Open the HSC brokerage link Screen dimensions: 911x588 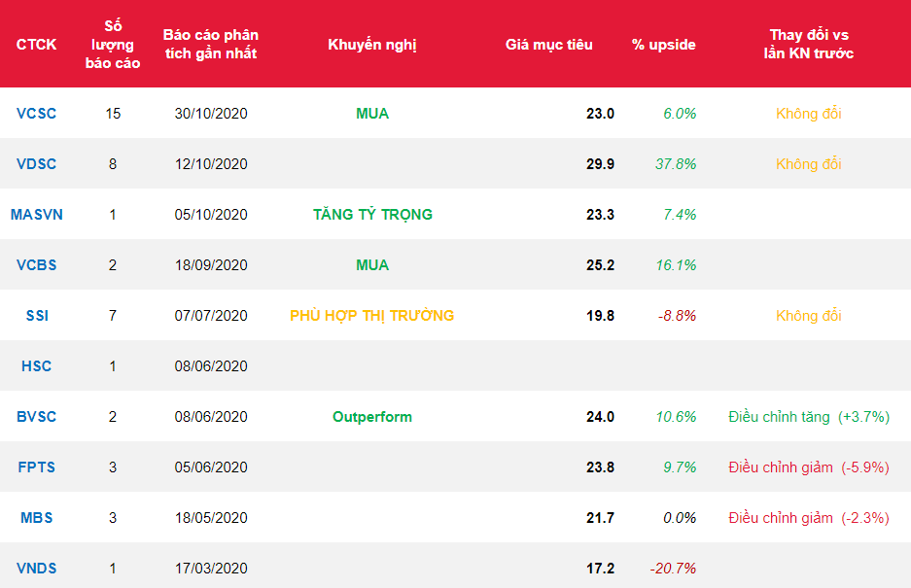coord(37,366)
